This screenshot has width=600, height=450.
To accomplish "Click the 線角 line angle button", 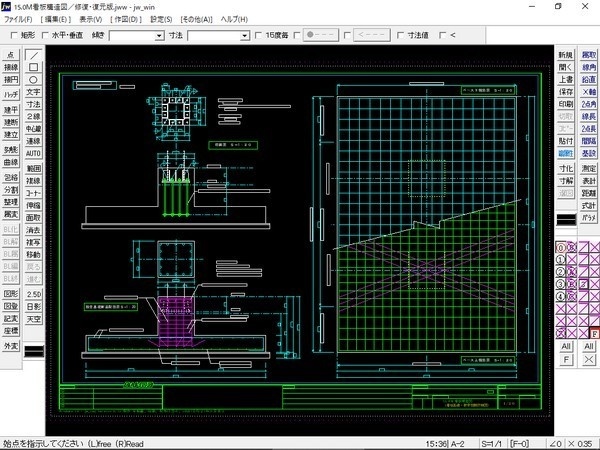I will (589, 67).
